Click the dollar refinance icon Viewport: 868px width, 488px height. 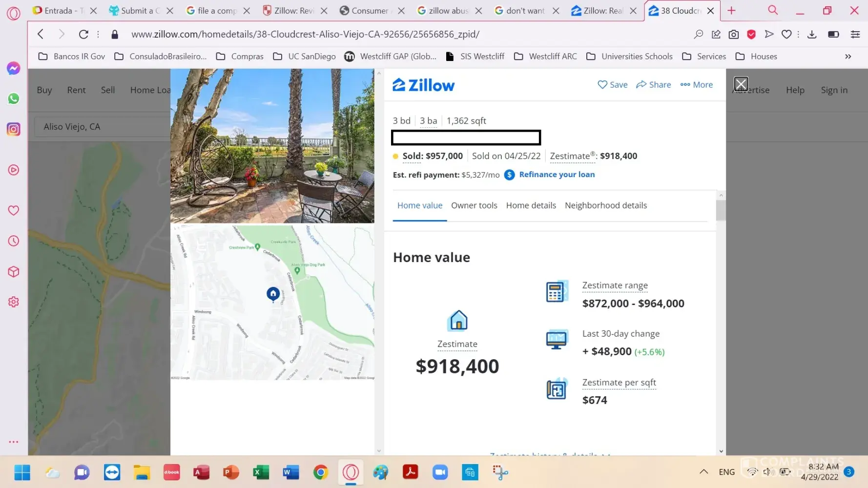pyautogui.click(x=509, y=175)
